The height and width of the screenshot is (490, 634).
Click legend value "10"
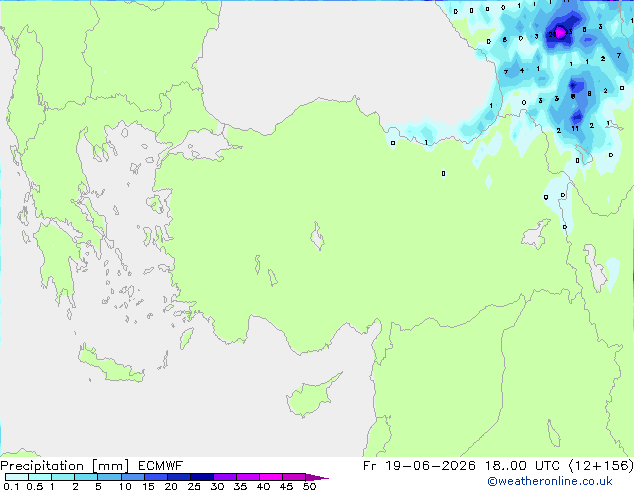[x=125, y=486]
